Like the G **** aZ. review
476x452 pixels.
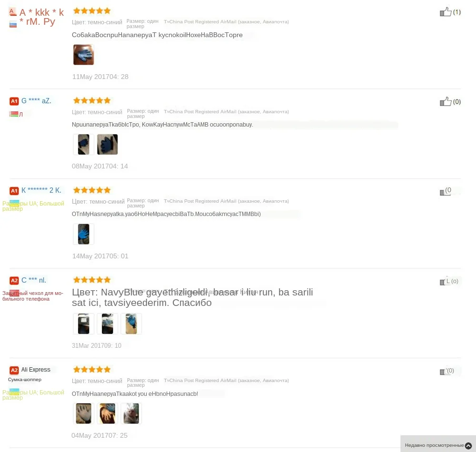[x=446, y=102]
